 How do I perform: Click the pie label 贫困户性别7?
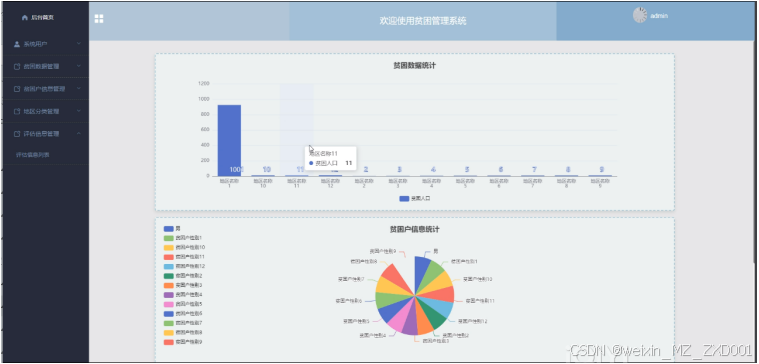[x=351, y=279]
